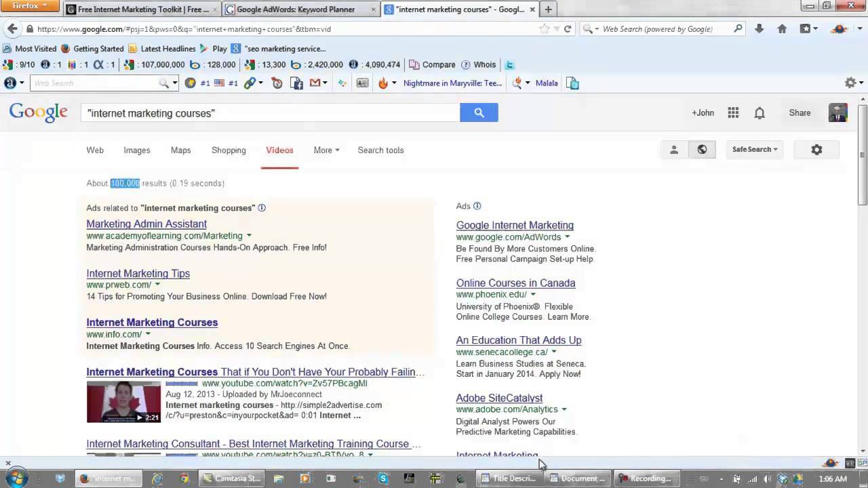The height and width of the screenshot is (488, 868).
Task: Click the MrJoeconnect video thumbnail
Action: click(x=123, y=402)
